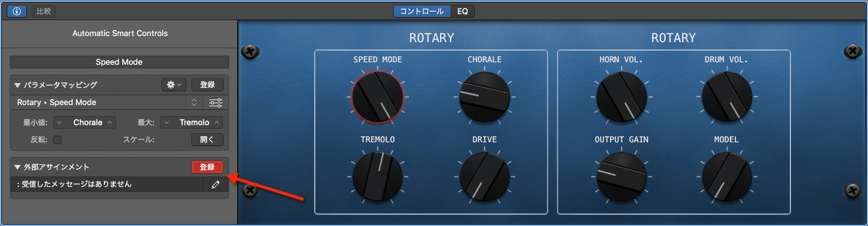Screen dimensions: 868x226
Task: Click the CHORALE knob
Action: (485, 97)
